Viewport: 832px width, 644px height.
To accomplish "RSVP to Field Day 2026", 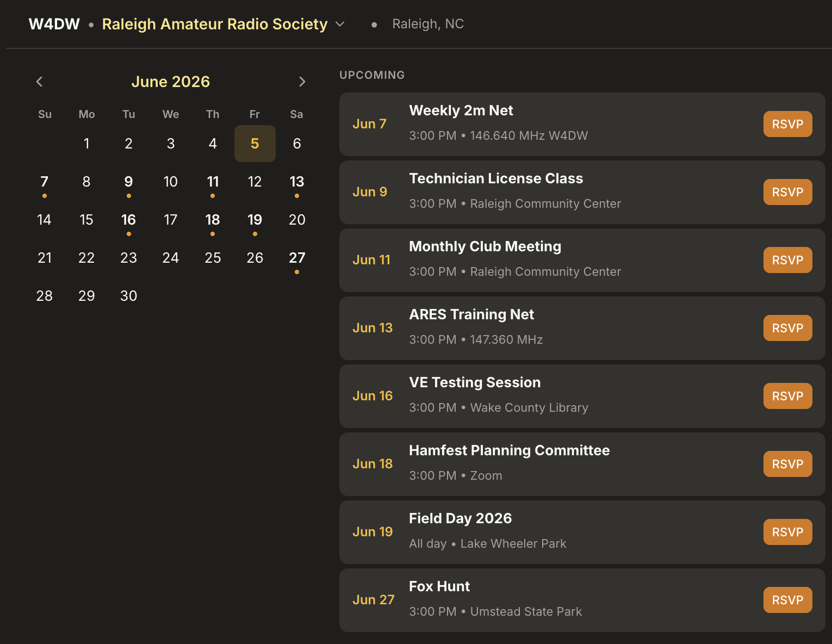I will coord(787,532).
